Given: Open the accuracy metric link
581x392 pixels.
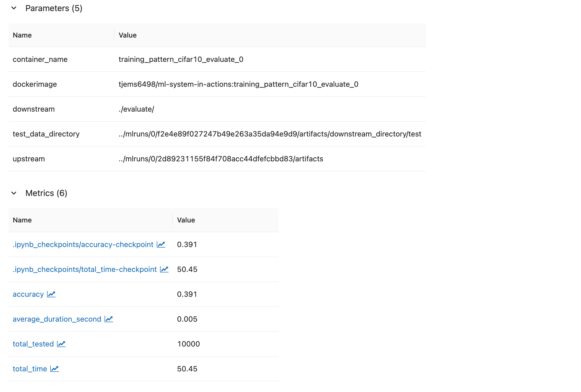Looking at the screenshot, I should (28, 294).
